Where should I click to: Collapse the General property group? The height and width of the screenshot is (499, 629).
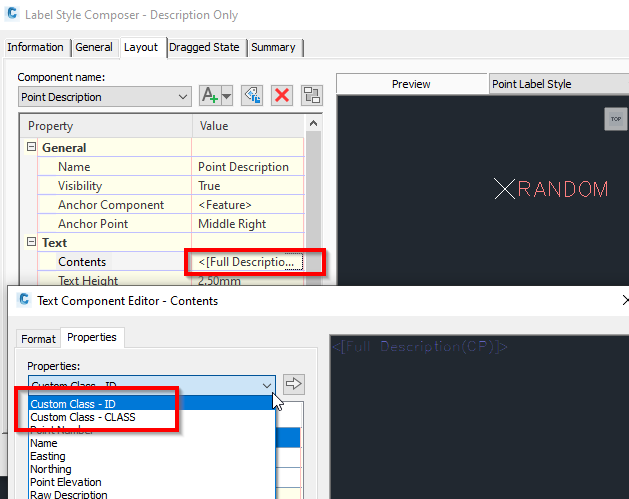31,147
